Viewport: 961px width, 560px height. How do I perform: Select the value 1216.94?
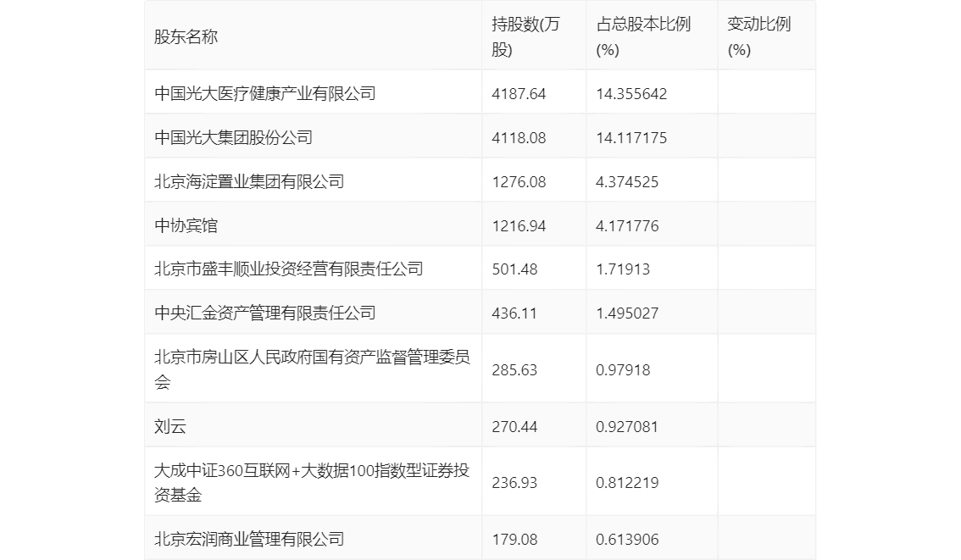click(519, 226)
